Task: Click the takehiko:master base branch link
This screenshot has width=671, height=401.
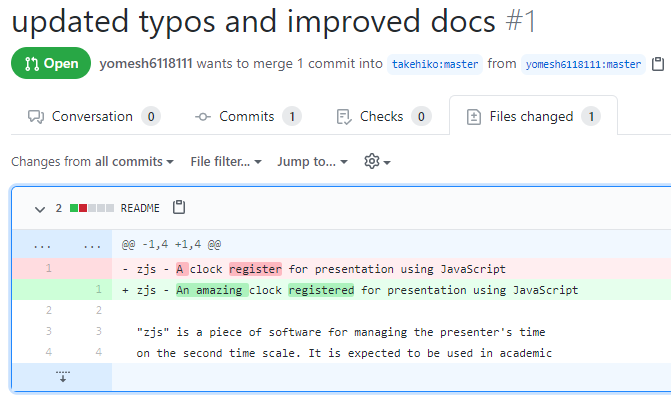Action: pos(435,64)
